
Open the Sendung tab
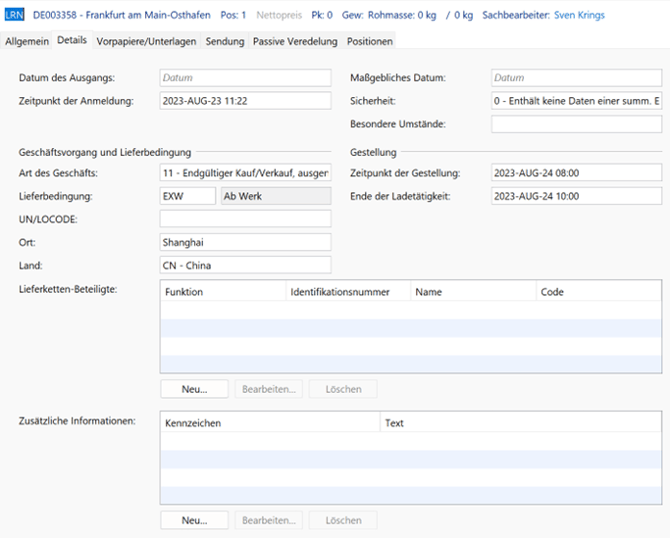(225, 41)
